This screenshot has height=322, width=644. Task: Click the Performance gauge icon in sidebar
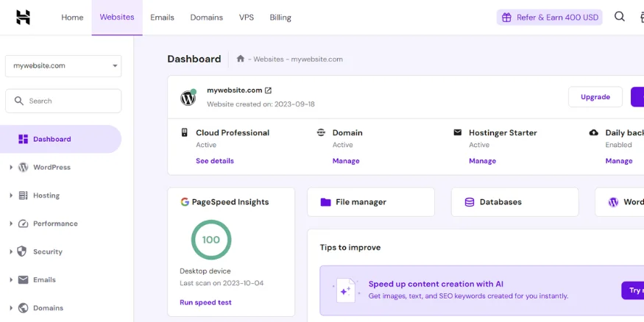tap(24, 223)
